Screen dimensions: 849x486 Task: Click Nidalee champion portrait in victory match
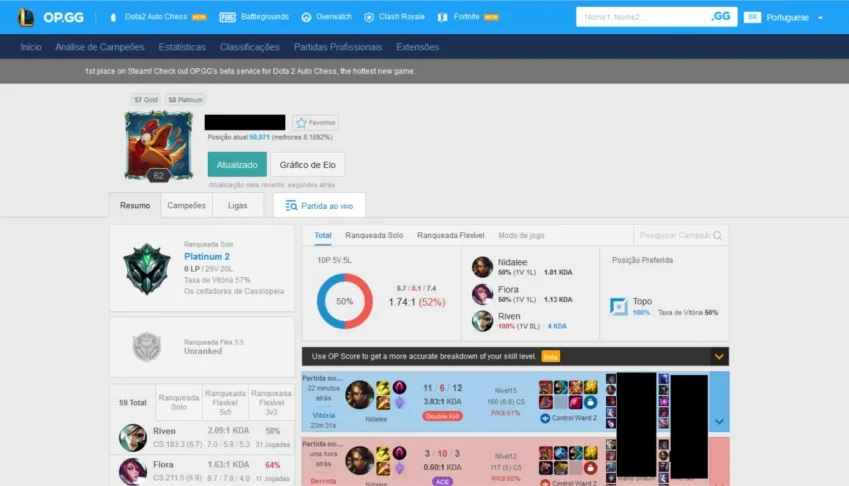(360, 395)
